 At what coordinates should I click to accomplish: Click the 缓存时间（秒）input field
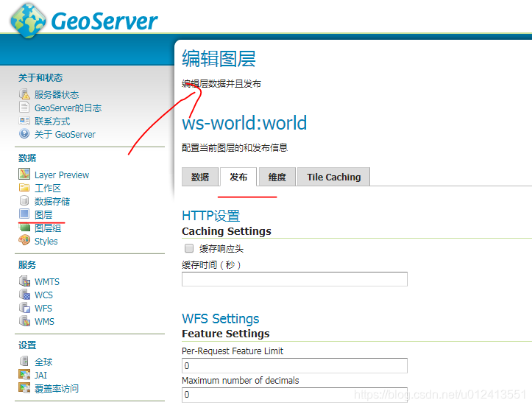point(294,279)
